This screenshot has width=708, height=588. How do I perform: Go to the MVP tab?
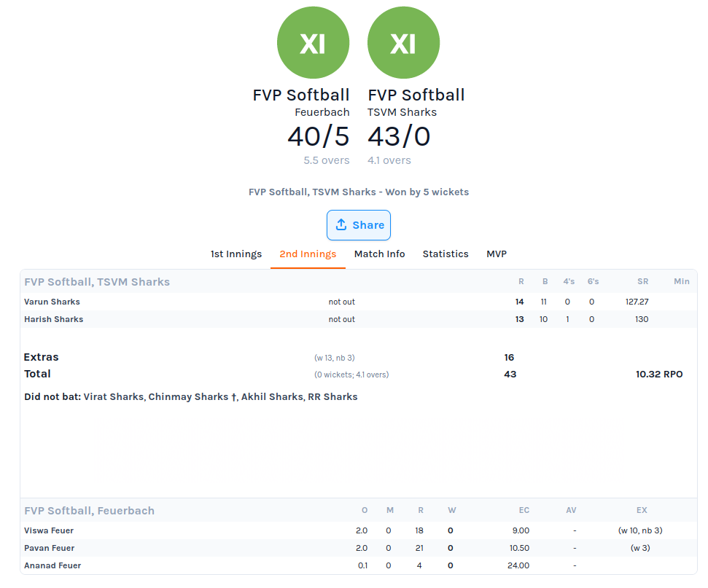tap(497, 254)
